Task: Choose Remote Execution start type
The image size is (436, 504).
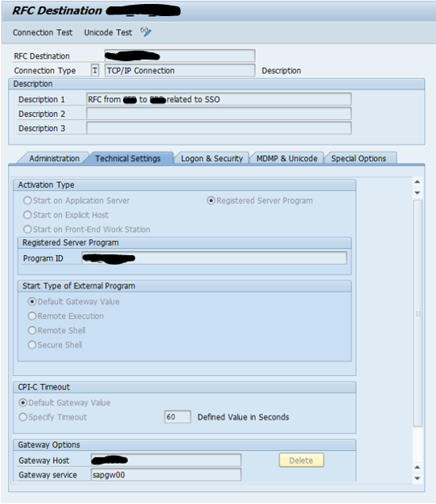Action: point(32,316)
